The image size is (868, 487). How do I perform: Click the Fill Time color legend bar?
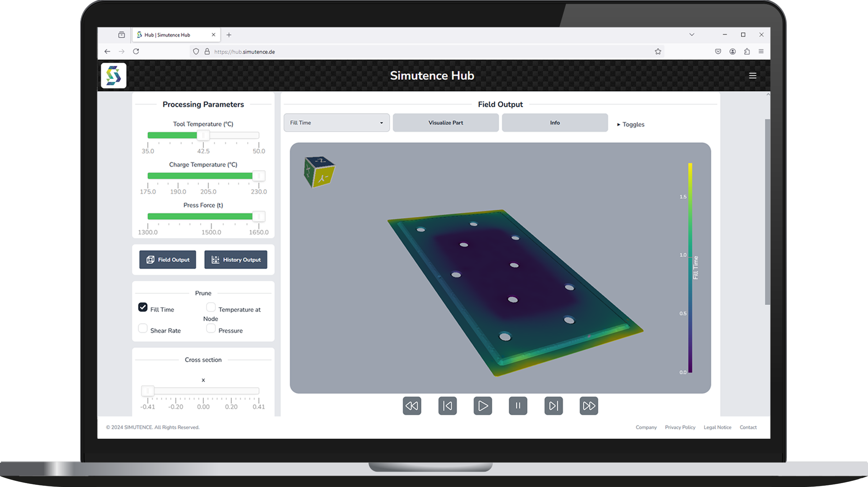690,268
